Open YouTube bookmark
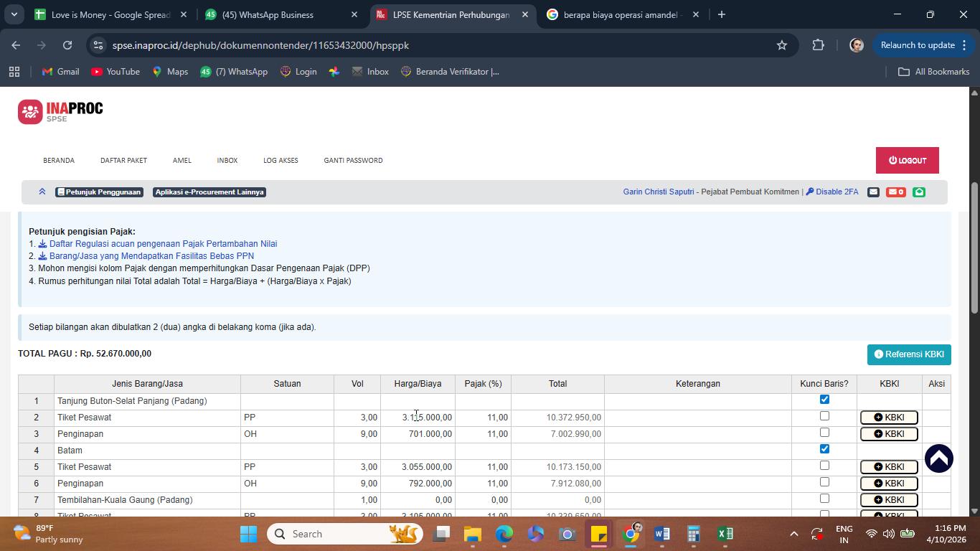Screen dimensions: 980x551 116,72
